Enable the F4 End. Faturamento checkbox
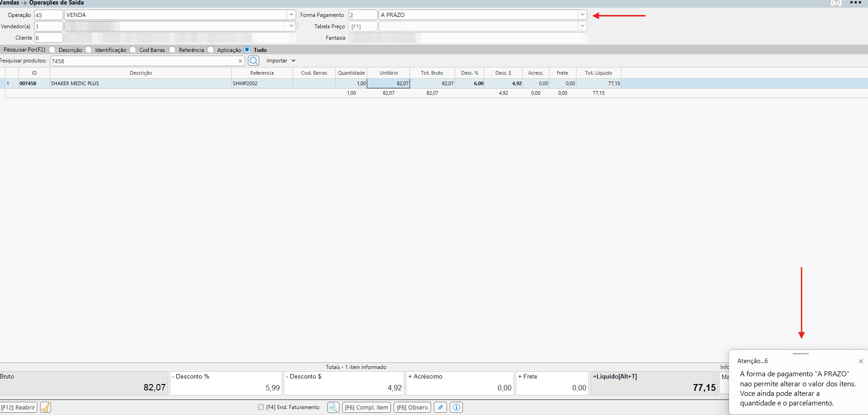Screen dimensions: 868x415 click(261, 407)
